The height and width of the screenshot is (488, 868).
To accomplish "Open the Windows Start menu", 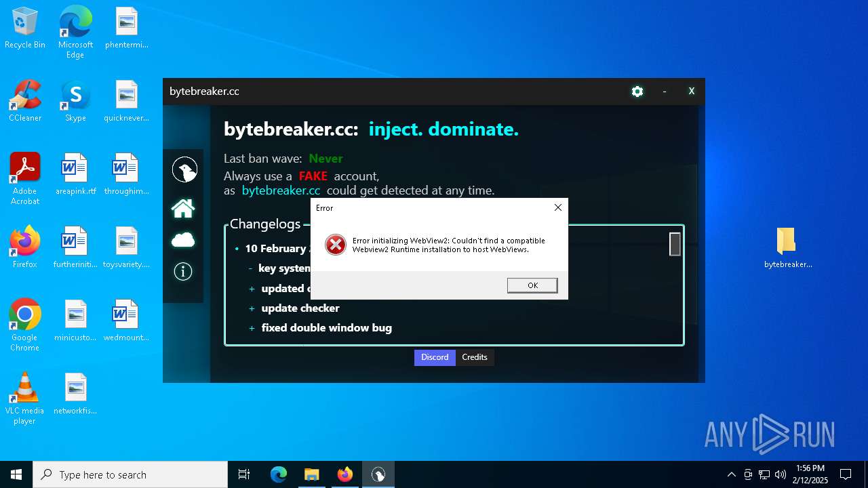I will pyautogui.click(x=16, y=474).
